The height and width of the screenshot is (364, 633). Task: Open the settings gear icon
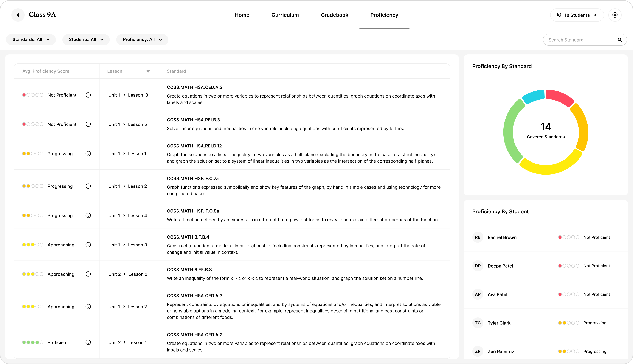[x=615, y=15]
